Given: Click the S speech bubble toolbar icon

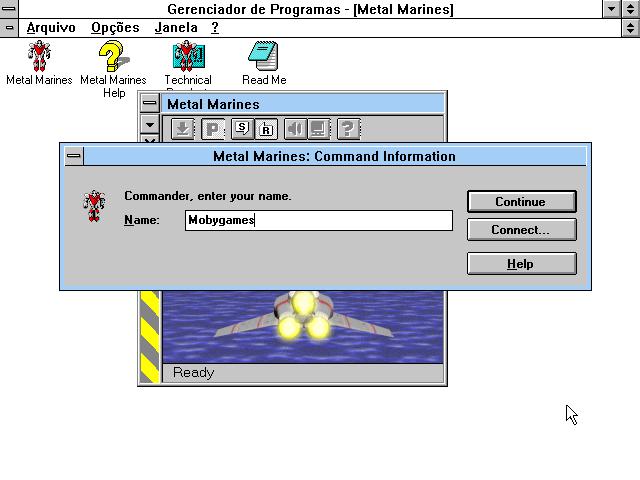Looking at the screenshot, I should 241,129.
